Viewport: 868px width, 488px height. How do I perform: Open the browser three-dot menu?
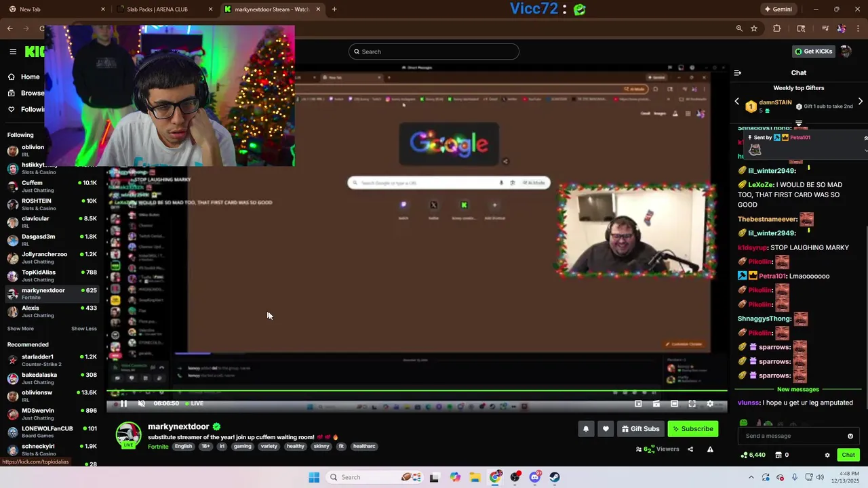tap(859, 28)
